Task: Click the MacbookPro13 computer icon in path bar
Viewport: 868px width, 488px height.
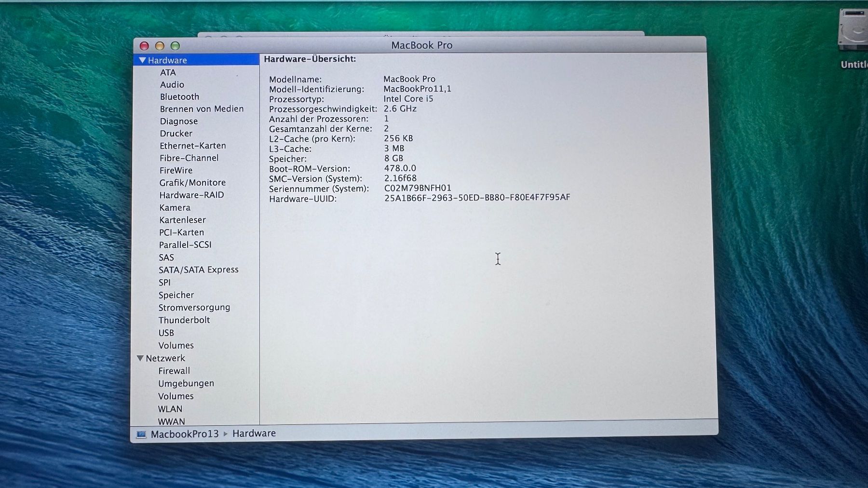Action: (141, 434)
